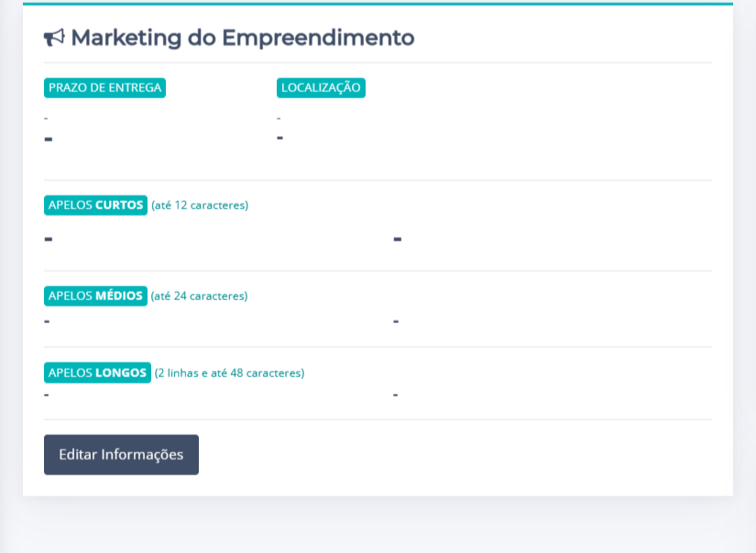Click the 'até 24 caracteres' hint text
Image resolution: width=756 pixels, height=553 pixels.
coord(199,296)
